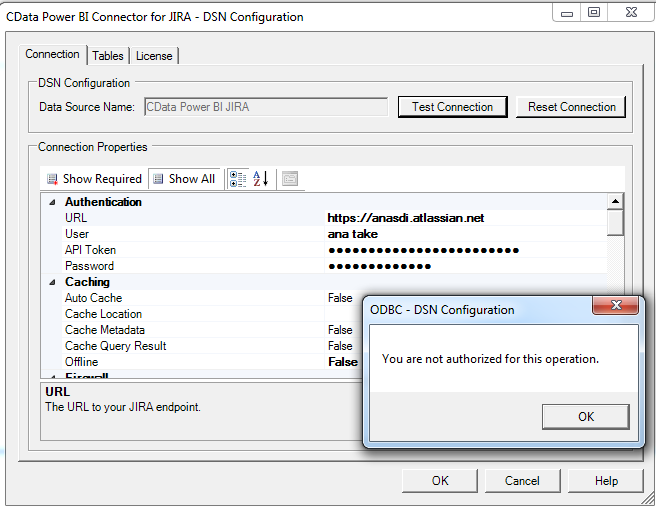Select the User property row label
Screen dimensions: 656x508
77,234
